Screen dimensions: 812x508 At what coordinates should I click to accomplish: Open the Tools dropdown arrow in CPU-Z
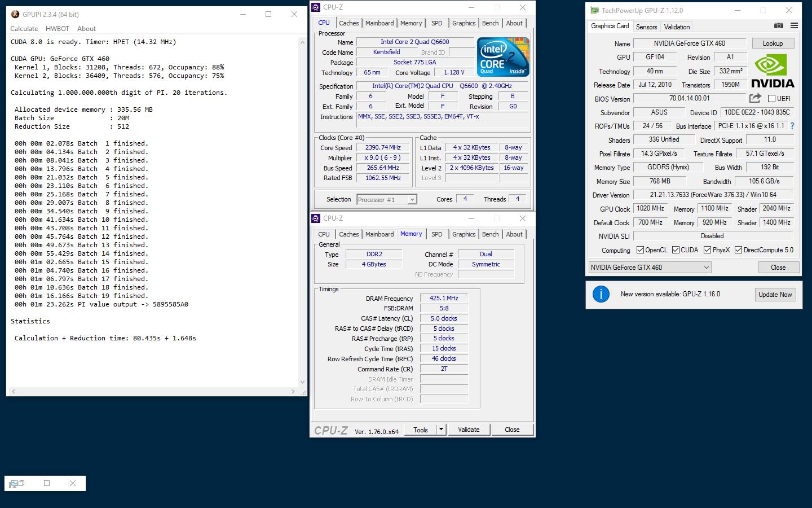441,430
